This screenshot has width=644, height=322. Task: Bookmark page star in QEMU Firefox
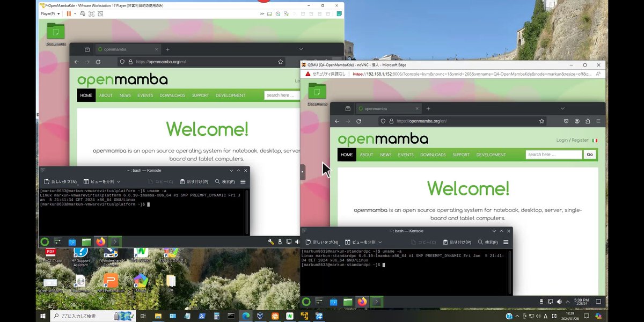[542, 121]
